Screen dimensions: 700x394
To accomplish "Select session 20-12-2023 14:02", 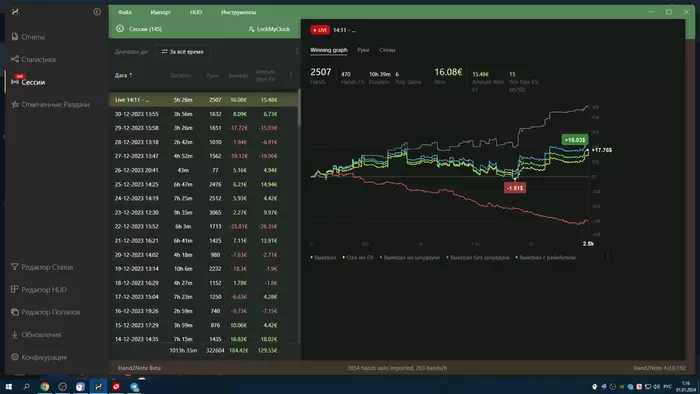I will click(x=203, y=255).
